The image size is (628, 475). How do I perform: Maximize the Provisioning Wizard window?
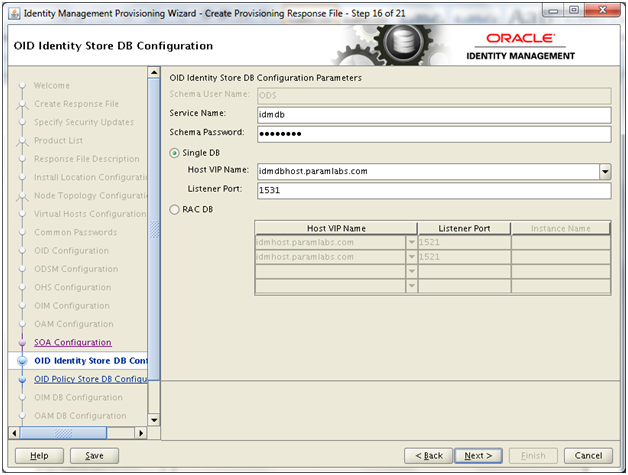coord(574,10)
